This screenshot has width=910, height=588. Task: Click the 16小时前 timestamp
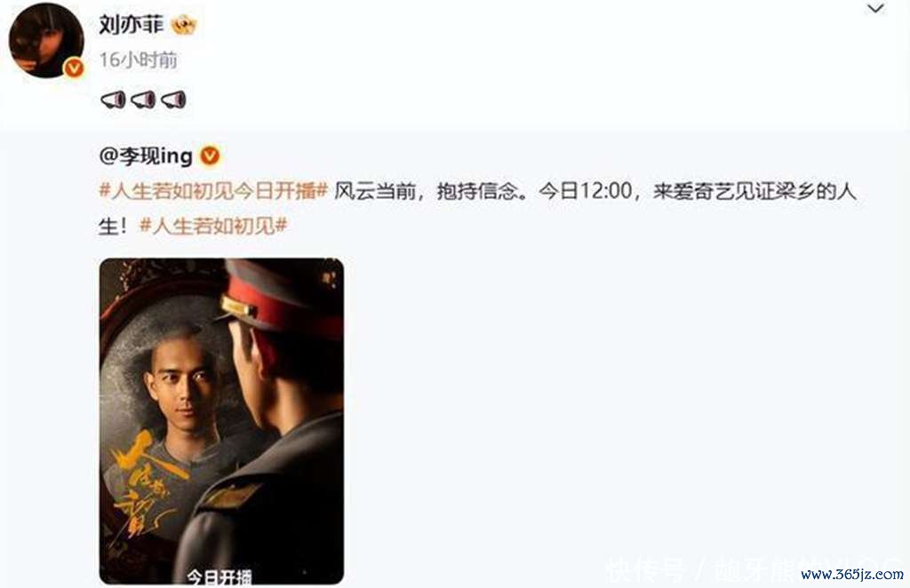click(138, 60)
